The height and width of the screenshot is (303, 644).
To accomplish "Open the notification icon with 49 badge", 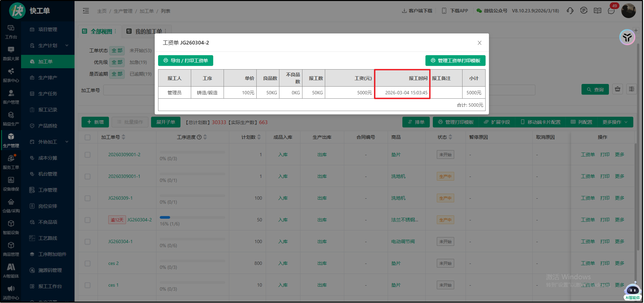I will click(611, 11).
